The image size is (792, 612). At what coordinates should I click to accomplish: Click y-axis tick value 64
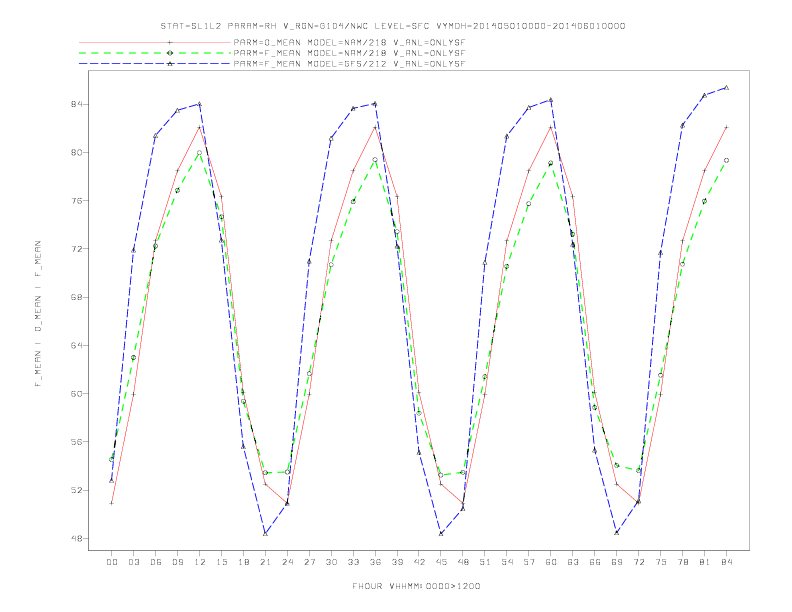pos(76,345)
